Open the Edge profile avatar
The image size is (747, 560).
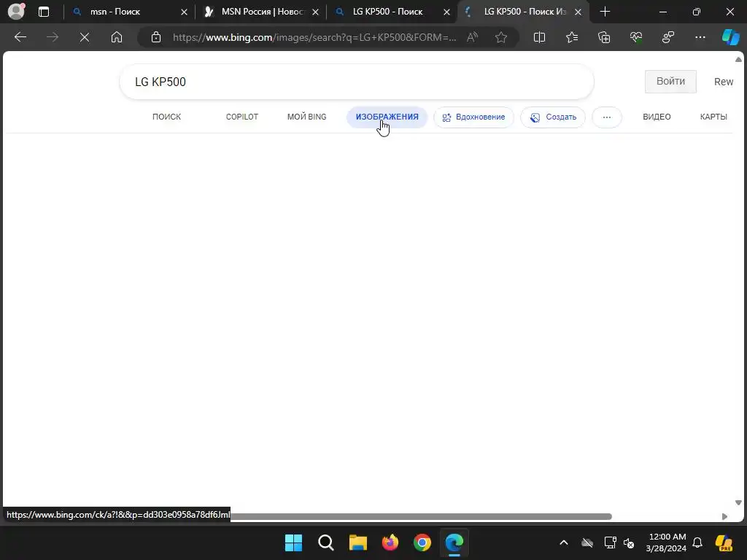[x=16, y=11]
